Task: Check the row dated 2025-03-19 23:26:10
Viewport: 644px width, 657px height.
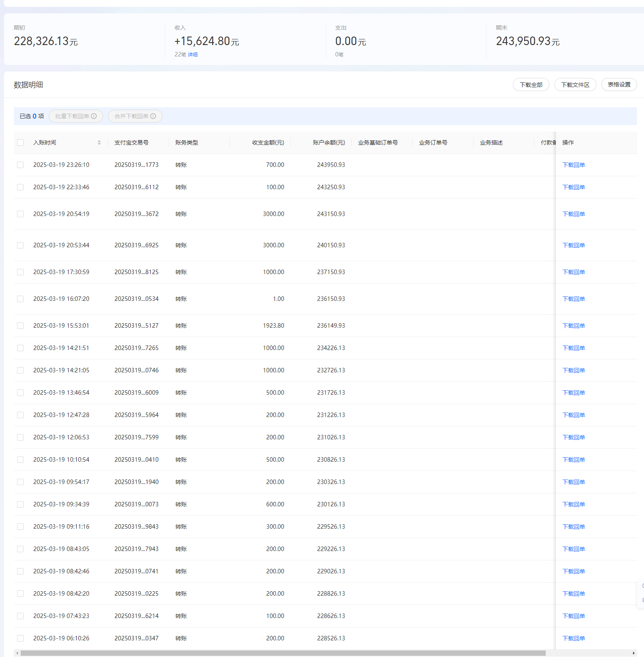Action: pos(20,165)
